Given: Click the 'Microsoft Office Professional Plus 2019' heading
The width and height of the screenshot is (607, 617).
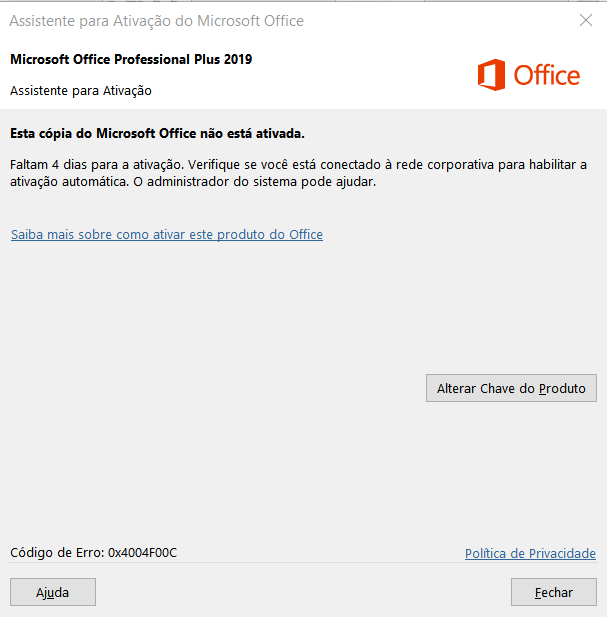Looking at the screenshot, I should click(x=131, y=59).
